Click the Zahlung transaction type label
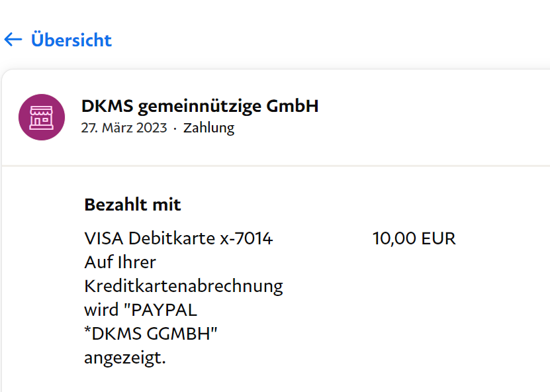Viewport: 550px width, 392px height. pos(208,128)
